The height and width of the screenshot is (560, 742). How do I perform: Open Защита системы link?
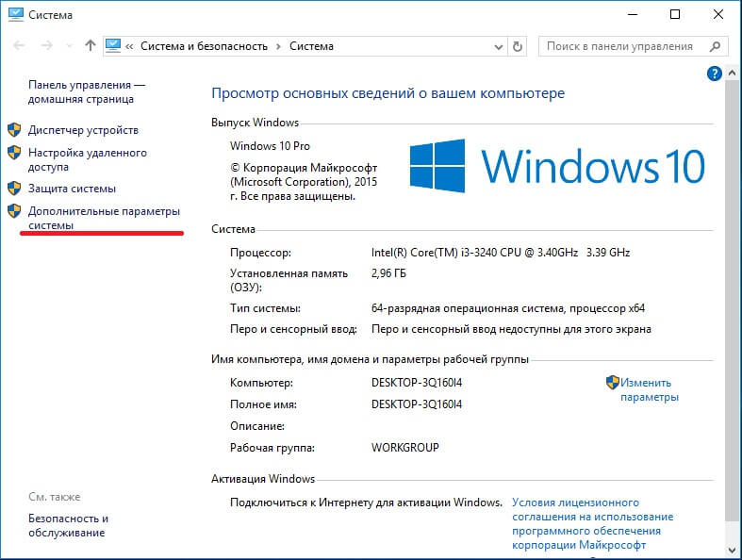click(72, 189)
